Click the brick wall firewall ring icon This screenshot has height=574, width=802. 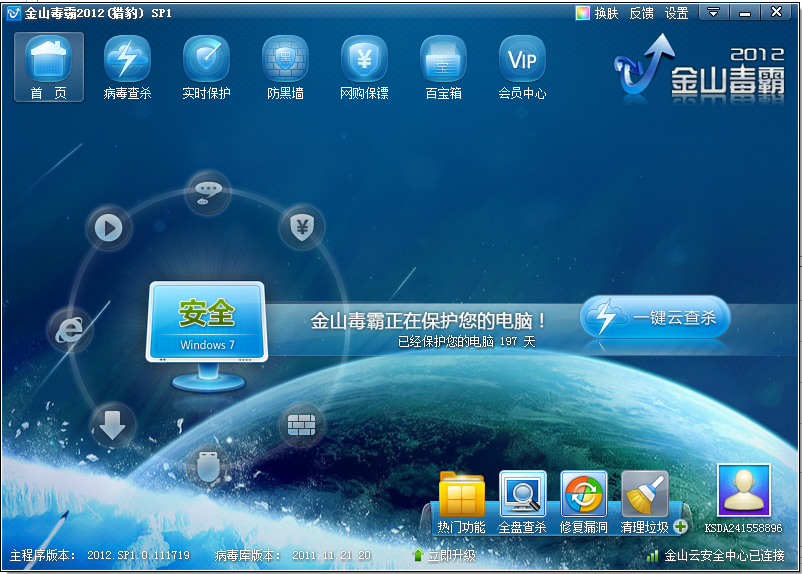coord(302,425)
